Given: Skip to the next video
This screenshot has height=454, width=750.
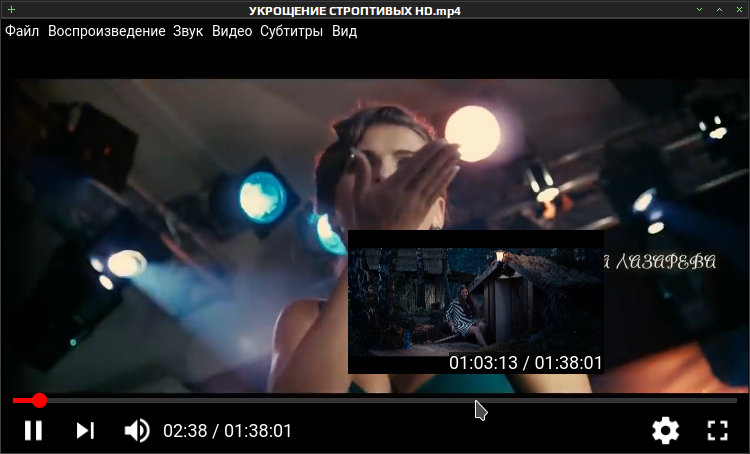Looking at the screenshot, I should [x=85, y=431].
